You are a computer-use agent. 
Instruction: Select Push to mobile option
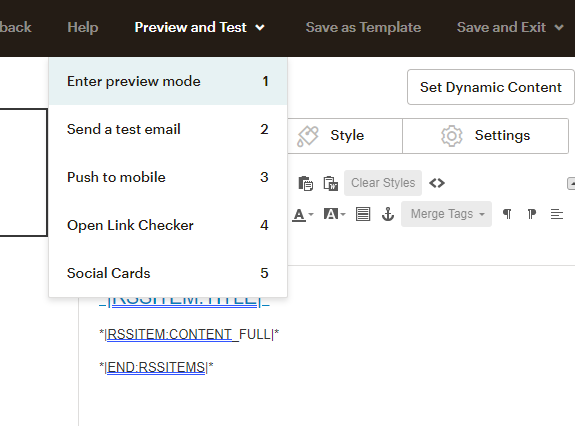[168, 177]
